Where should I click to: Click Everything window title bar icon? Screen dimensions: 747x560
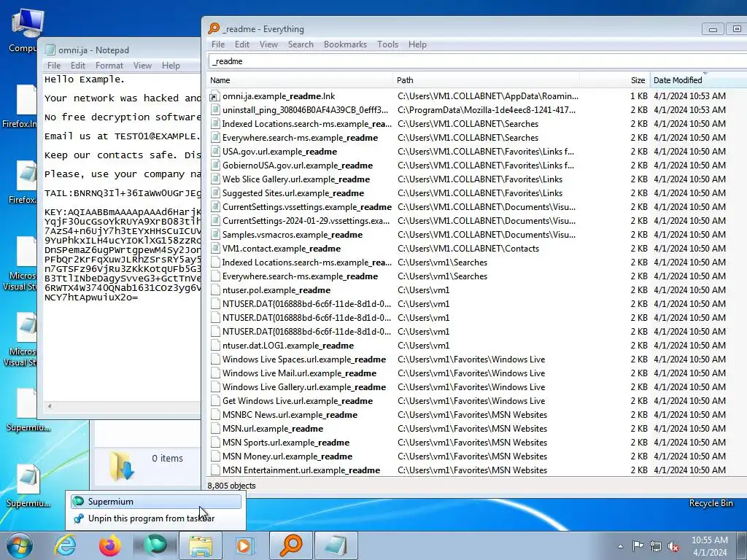214,28
